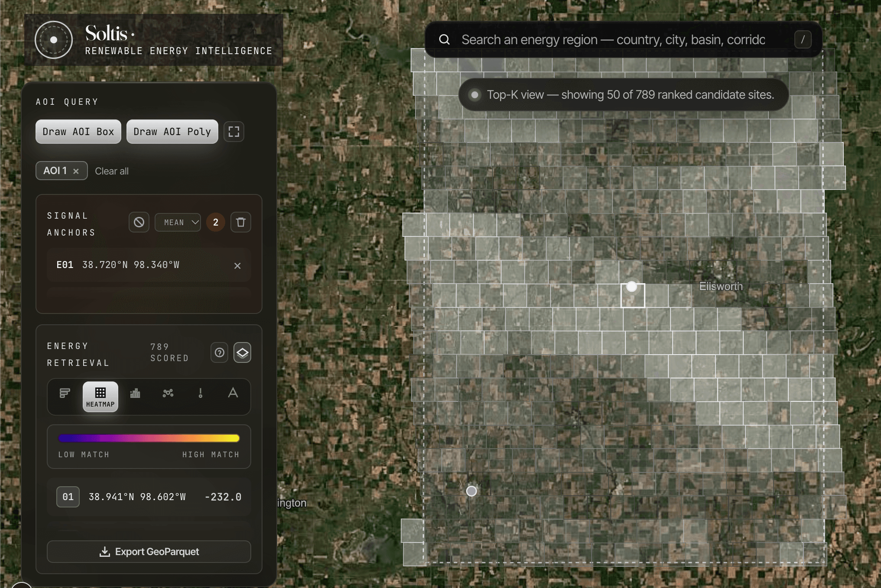Remove anchor E01 with its x button
881x588 pixels.
237,265
